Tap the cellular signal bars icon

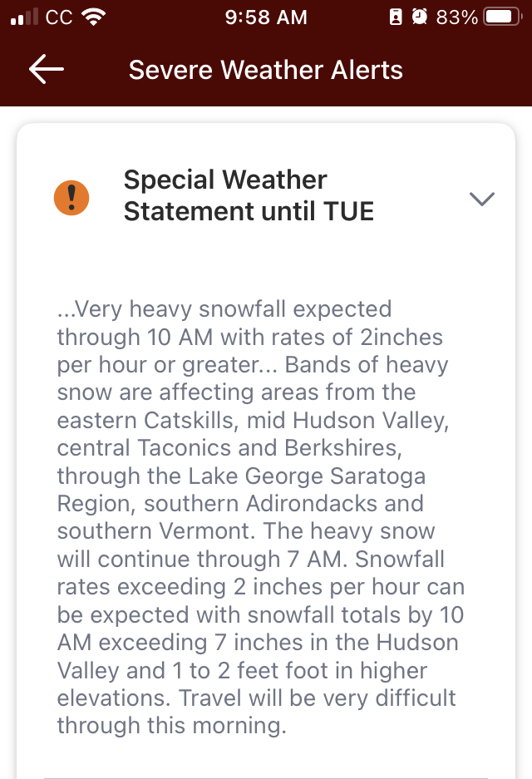pos(25,17)
